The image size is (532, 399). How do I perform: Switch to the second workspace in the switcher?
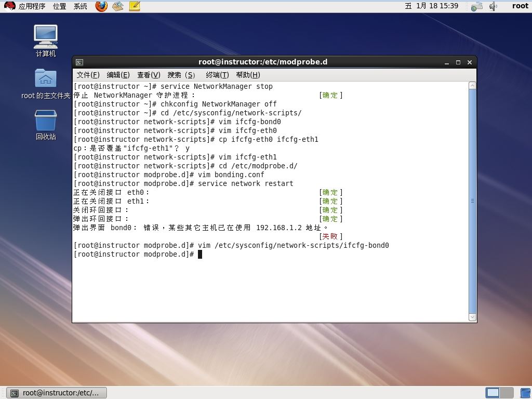507,393
